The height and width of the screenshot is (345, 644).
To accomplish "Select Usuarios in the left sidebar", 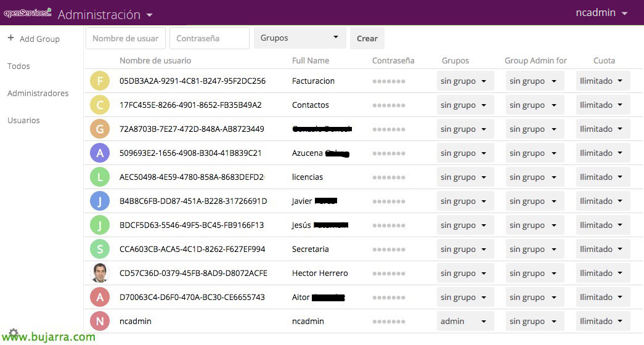I will [x=23, y=120].
